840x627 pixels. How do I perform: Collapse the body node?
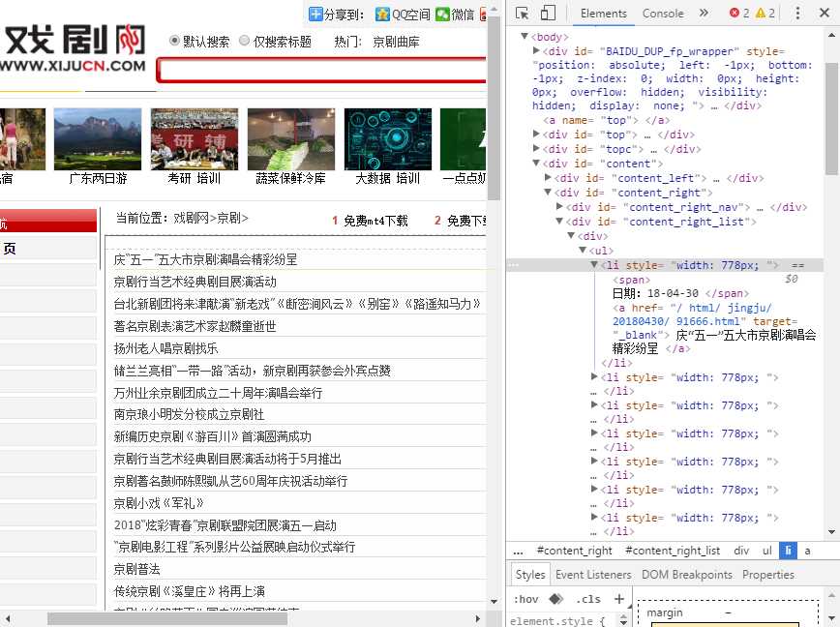point(525,36)
